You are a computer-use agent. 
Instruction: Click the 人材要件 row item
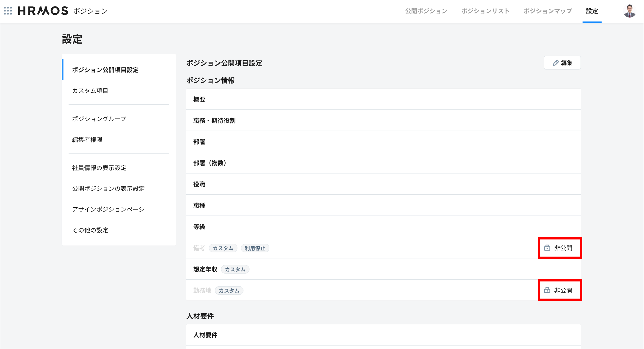pyautogui.click(x=383, y=335)
